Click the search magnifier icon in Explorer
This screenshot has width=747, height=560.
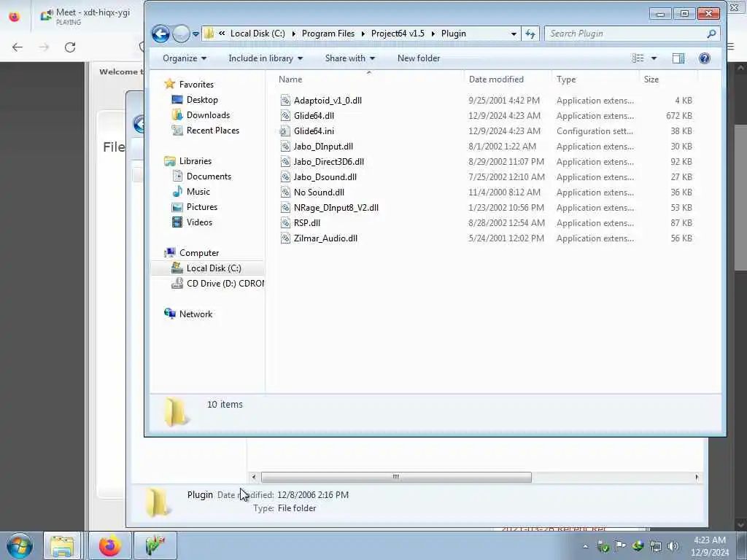tap(711, 34)
